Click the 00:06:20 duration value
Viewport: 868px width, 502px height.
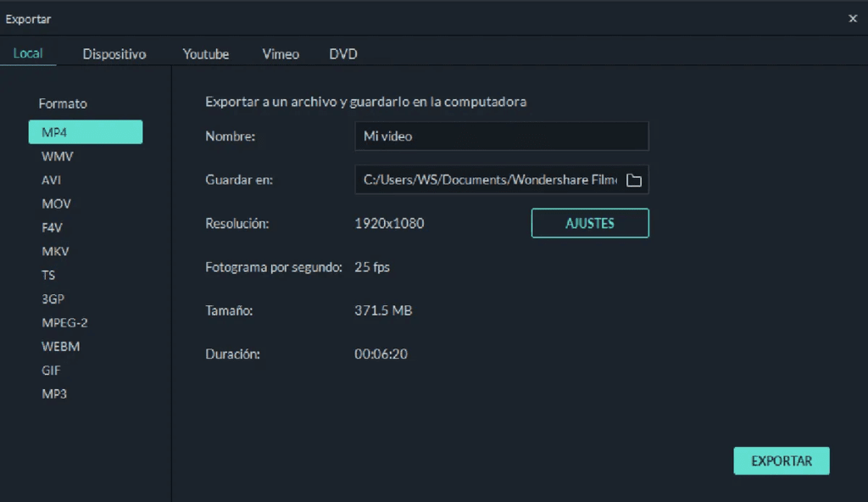click(381, 354)
